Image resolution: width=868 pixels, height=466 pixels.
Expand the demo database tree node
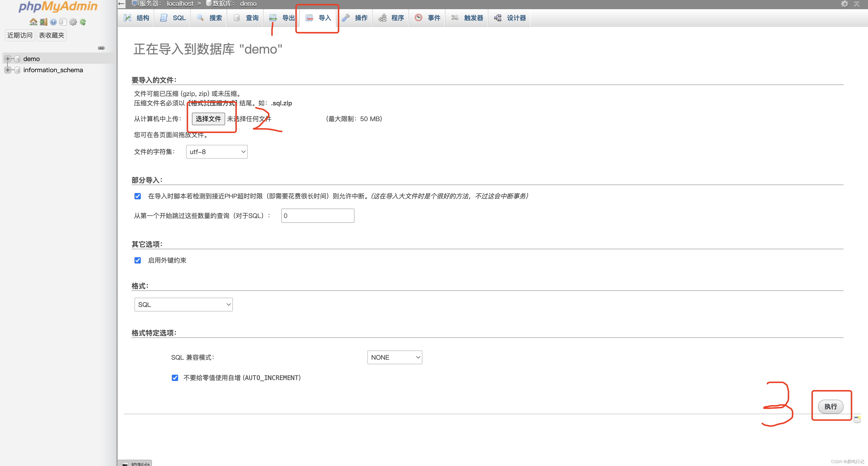coord(8,59)
